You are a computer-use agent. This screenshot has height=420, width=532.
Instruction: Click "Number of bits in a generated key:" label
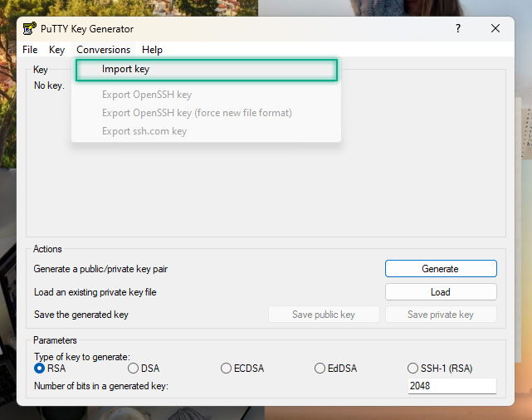[x=101, y=386]
